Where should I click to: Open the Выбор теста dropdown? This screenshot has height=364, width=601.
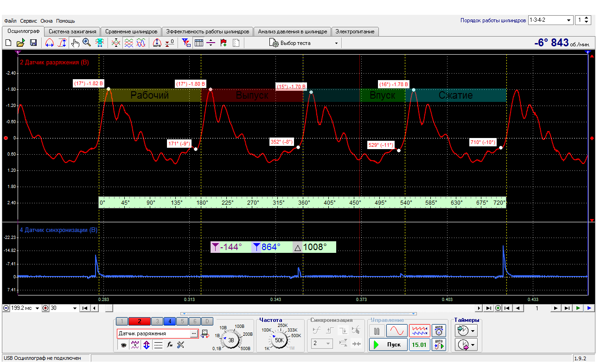(x=304, y=43)
